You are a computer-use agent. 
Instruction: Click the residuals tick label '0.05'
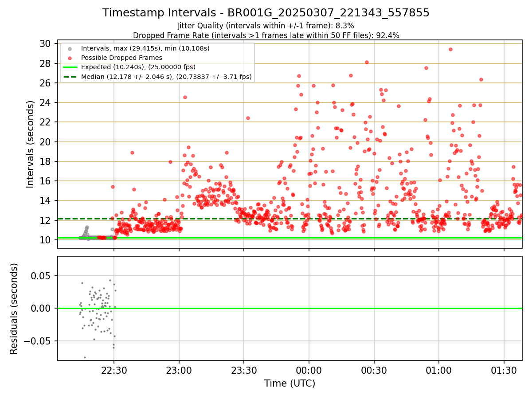(x=41, y=276)
